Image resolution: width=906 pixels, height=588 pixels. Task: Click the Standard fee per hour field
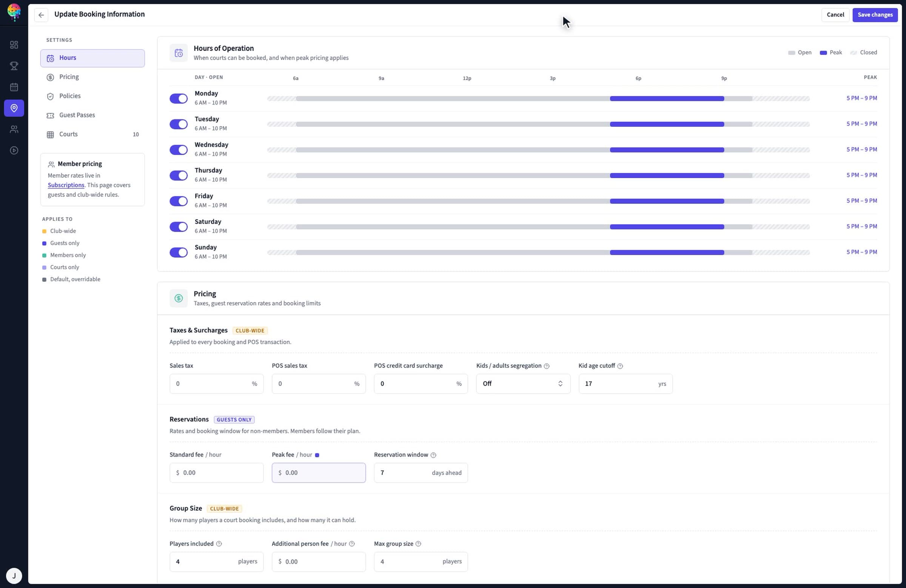(216, 473)
